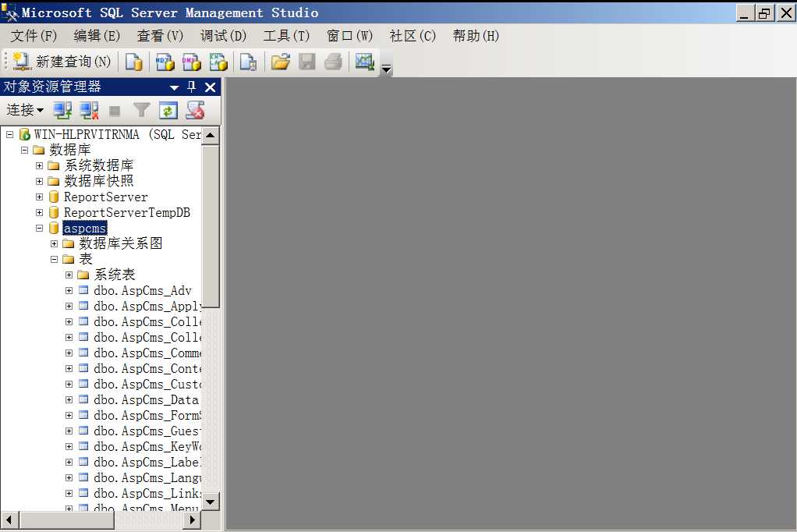Click the vertical scrollbar thumb in tree

click(x=211, y=227)
